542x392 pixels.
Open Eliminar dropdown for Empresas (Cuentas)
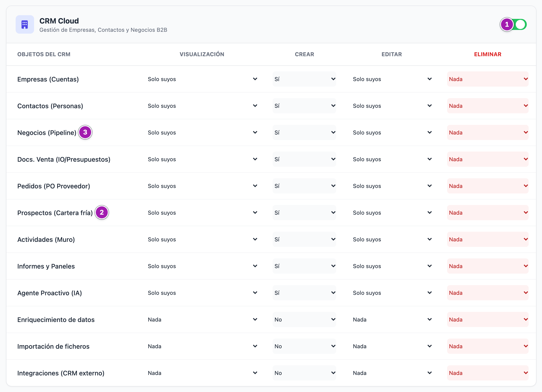(x=488, y=79)
